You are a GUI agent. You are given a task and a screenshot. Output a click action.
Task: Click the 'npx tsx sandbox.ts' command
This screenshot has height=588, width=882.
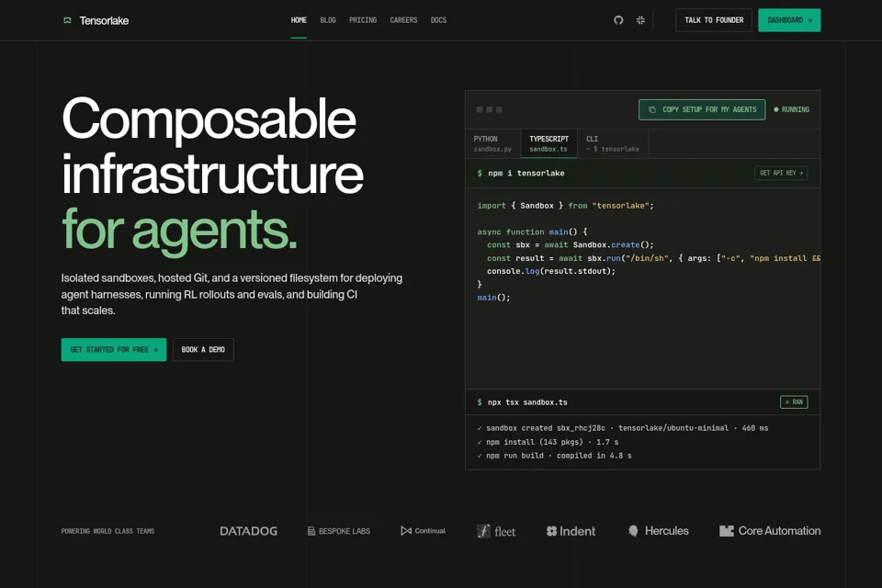(522, 402)
